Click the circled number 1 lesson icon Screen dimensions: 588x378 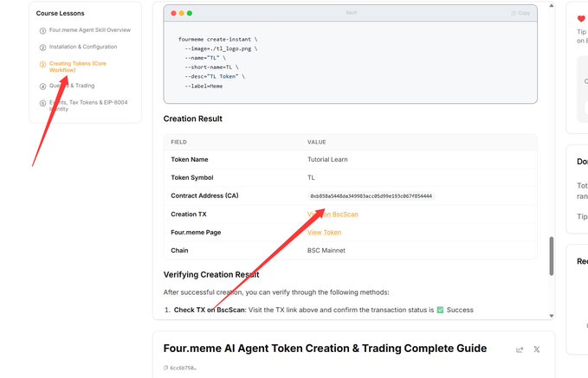coord(42,31)
